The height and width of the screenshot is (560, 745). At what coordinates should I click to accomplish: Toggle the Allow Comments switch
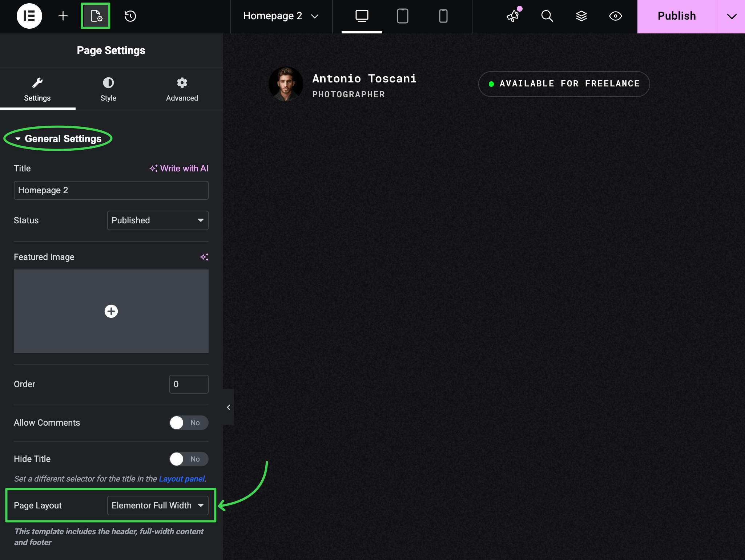(189, 423)
